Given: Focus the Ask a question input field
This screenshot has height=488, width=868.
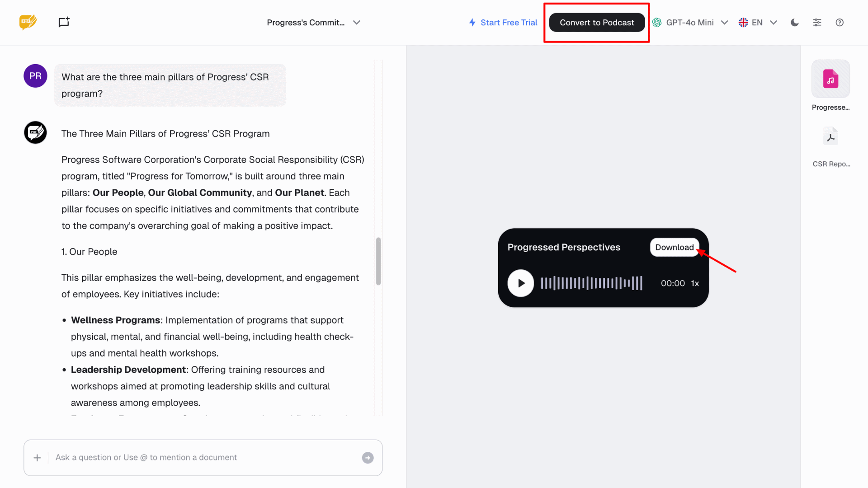Looking at the screenshot, I should [203, 458].
